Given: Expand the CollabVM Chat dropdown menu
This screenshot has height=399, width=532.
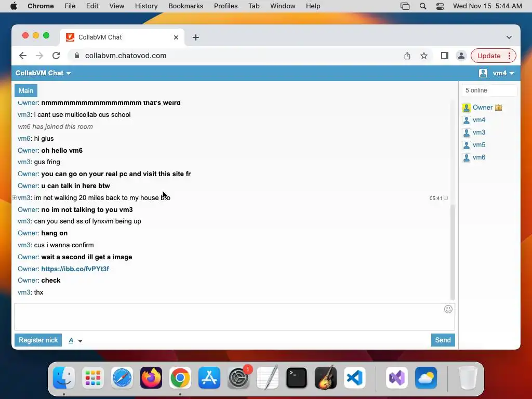Looking at the screenshot, I should (43, 73).
